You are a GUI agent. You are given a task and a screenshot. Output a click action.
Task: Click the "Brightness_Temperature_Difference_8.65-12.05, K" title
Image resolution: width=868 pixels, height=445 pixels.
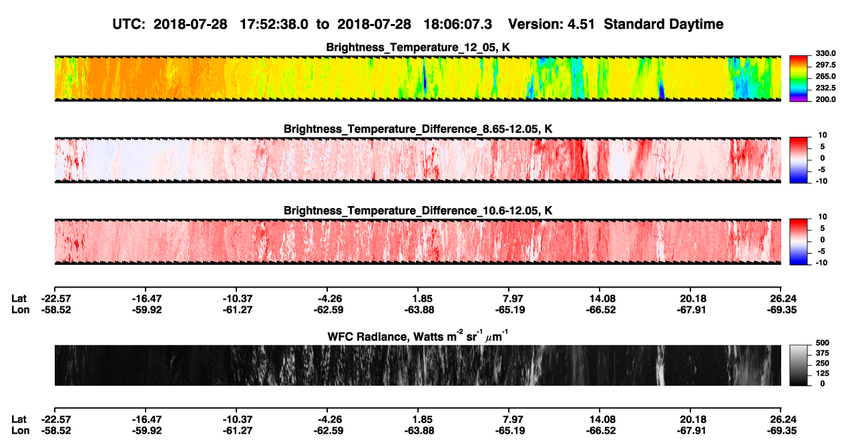coord(418,129)
